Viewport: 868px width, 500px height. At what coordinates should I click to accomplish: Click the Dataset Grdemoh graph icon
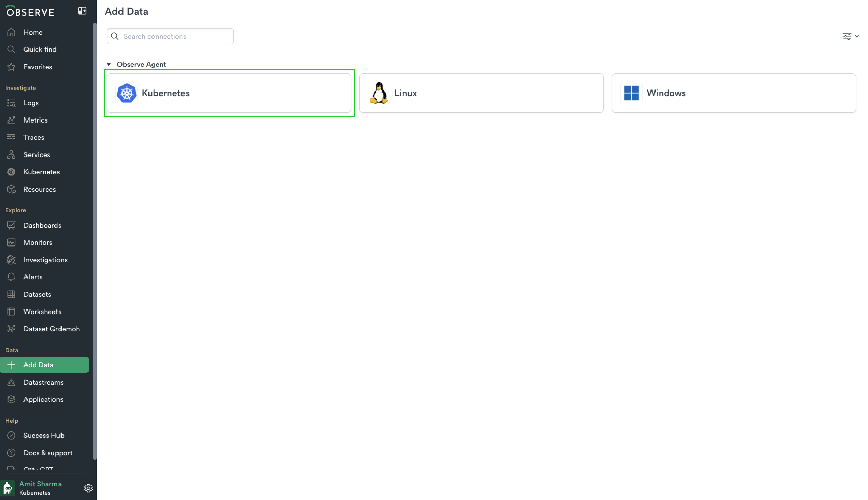pos(11,329)
